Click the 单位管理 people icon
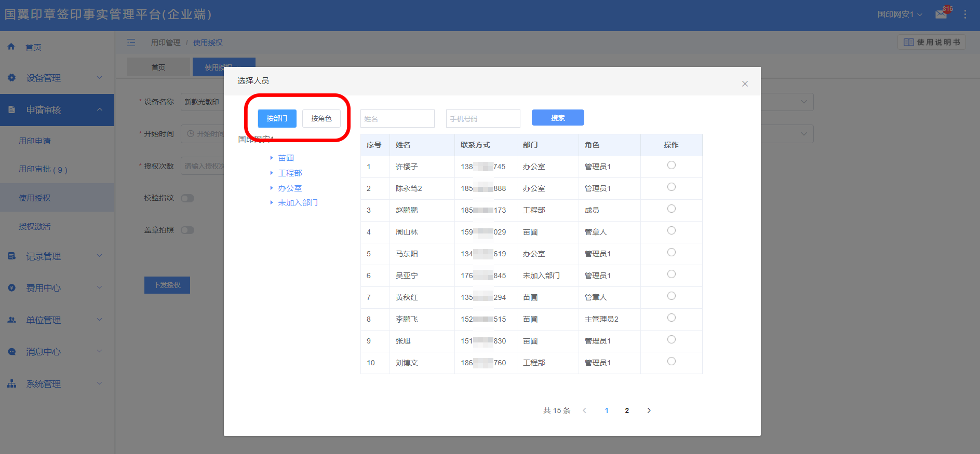The height and width of the screenshot is (454, 980). click(x=11, y=320)
